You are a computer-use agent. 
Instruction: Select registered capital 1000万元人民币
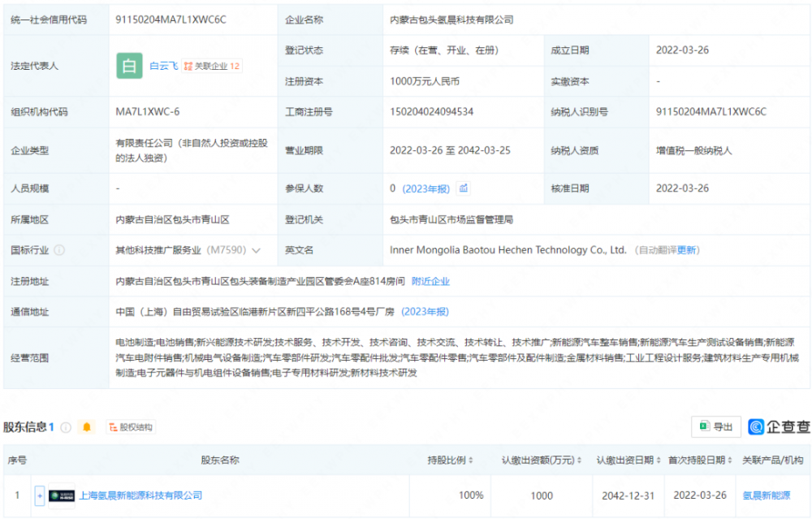(425, 81)
